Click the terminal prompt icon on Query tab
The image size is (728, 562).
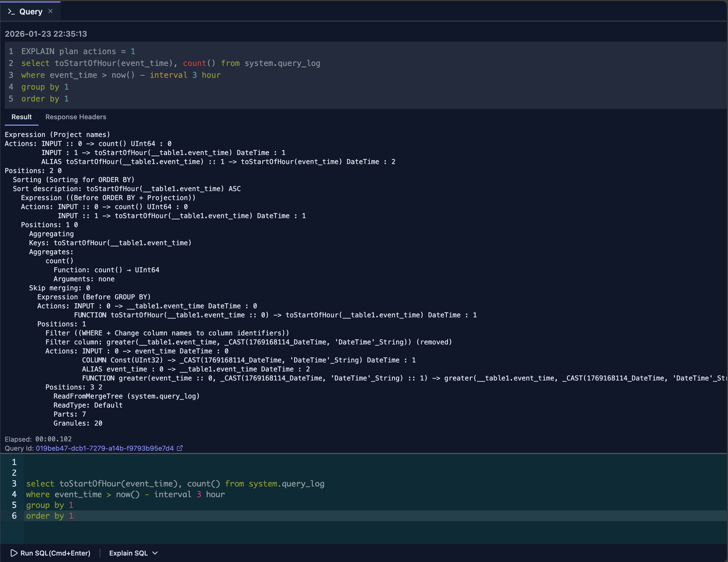click(11, 12)
